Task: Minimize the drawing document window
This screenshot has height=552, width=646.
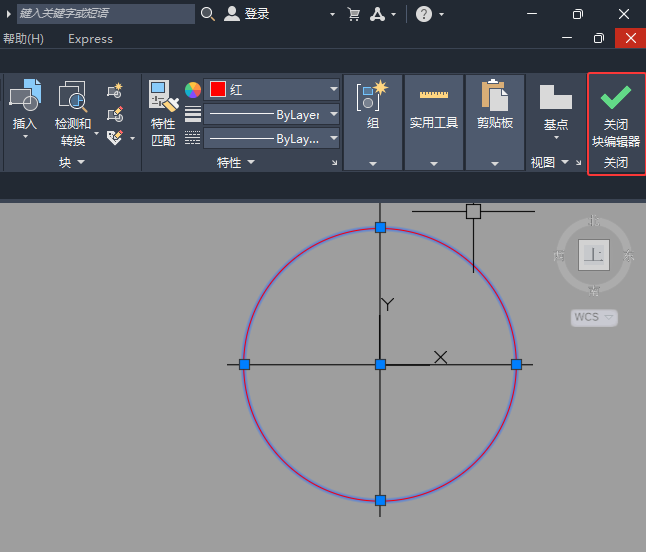Action: pyautogui.click(x=567, y=38)
